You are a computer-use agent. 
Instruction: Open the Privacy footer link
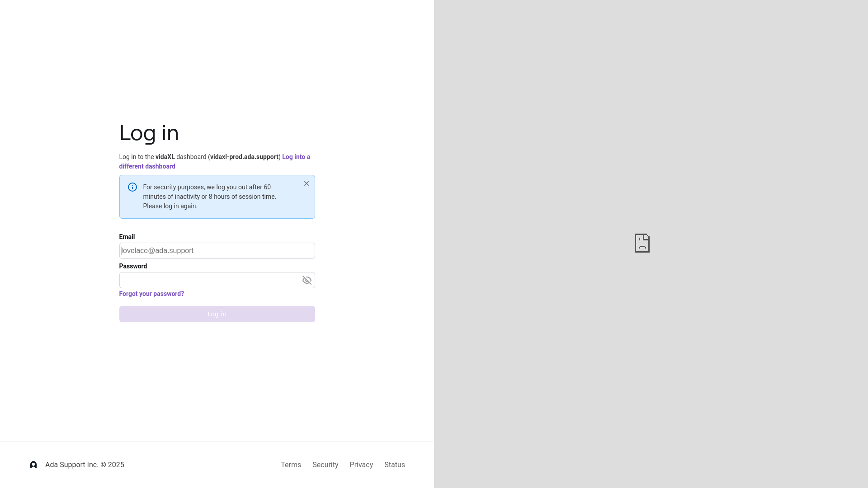(x=361, y=465)
